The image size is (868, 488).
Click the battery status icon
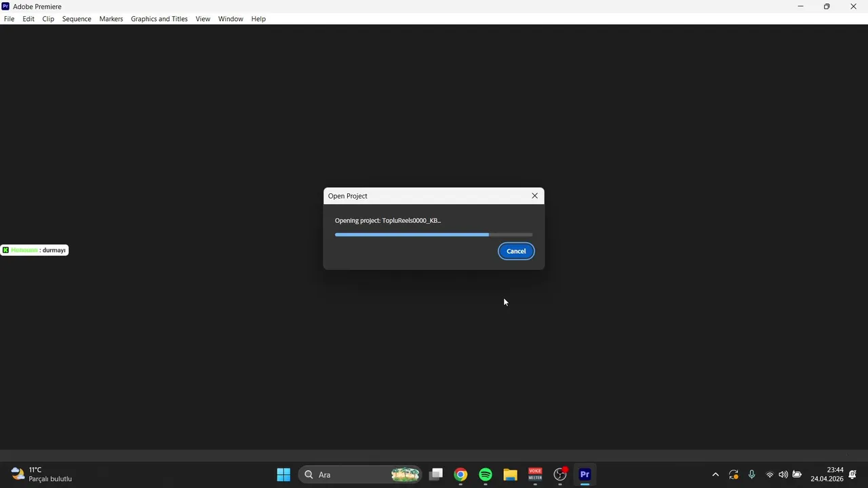click(797, 474)
